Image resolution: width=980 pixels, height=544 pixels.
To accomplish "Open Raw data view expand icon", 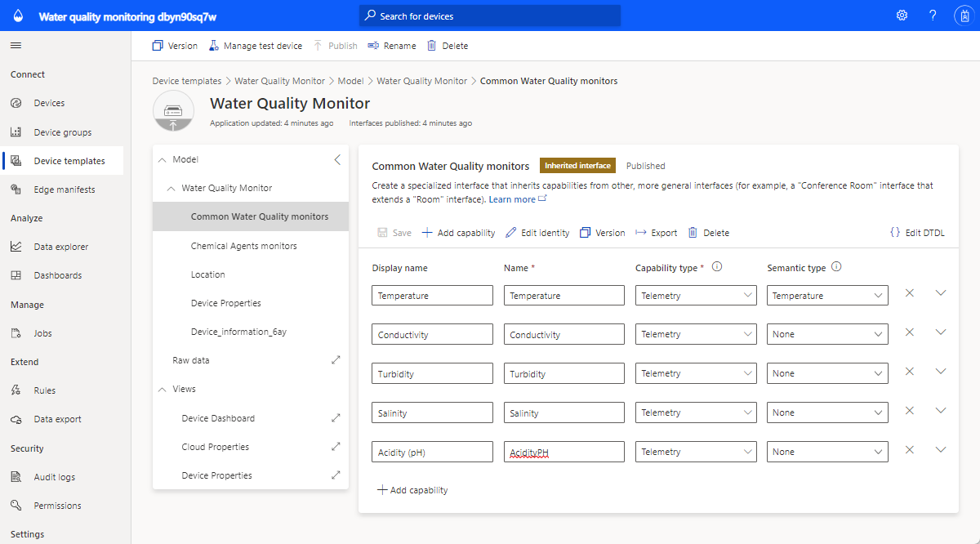I will click(335, 360).
